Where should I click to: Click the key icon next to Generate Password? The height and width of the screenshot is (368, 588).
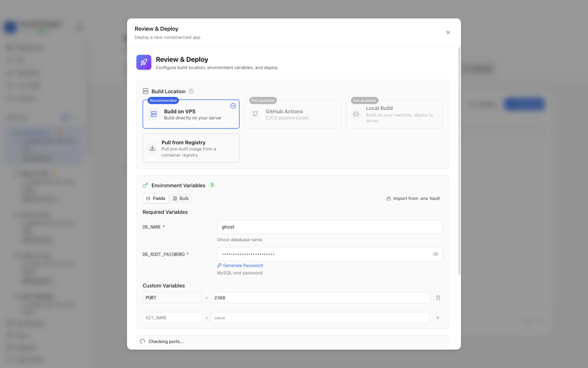pyautogui.click(x=219, y=265)
